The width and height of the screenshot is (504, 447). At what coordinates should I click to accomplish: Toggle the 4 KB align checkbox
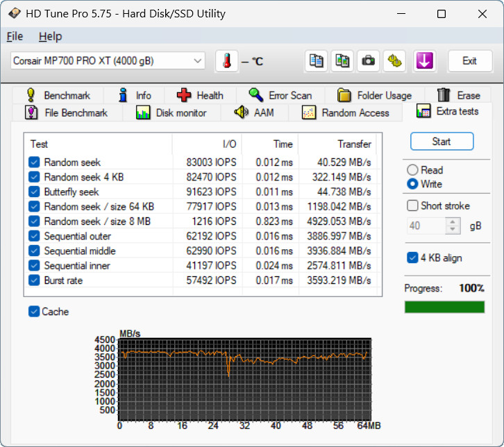click(x=412, y=258)
